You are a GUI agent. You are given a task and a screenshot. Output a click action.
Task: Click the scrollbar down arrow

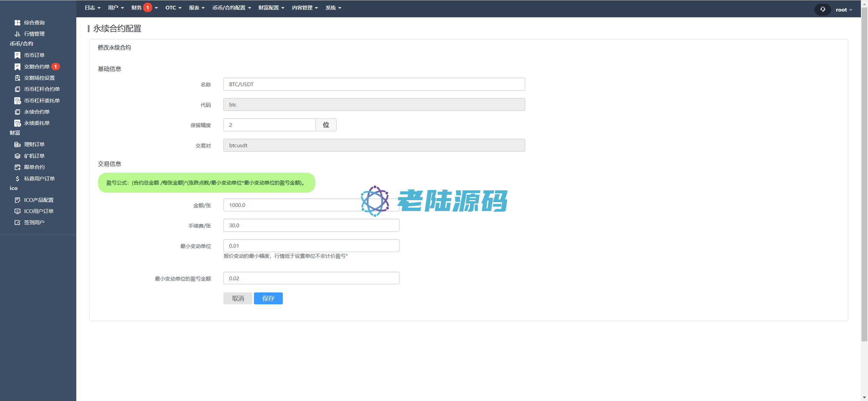(x=864, y=397)
